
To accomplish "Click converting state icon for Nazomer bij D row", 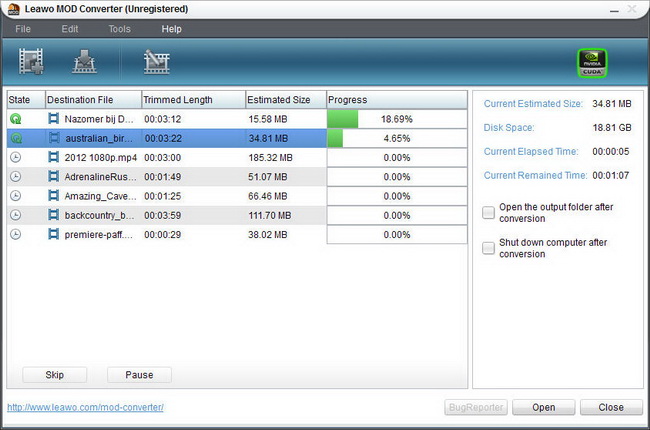I will coord(15,119).
